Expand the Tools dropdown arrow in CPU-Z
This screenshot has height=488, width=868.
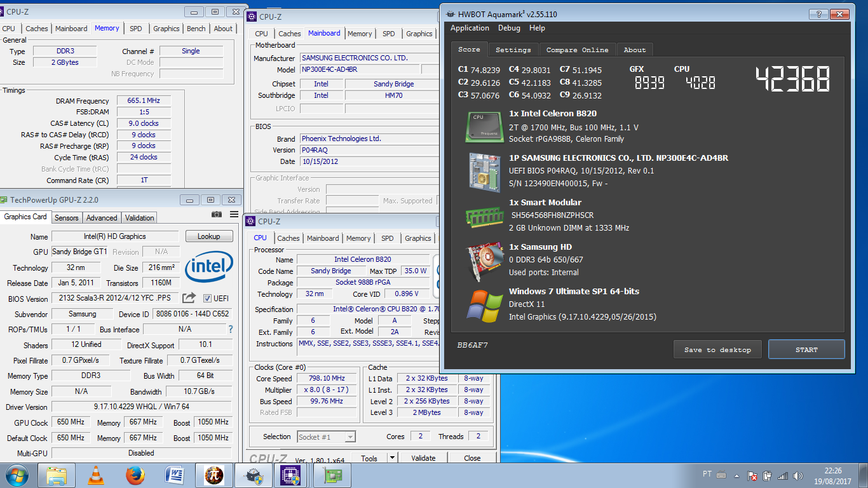392,458
